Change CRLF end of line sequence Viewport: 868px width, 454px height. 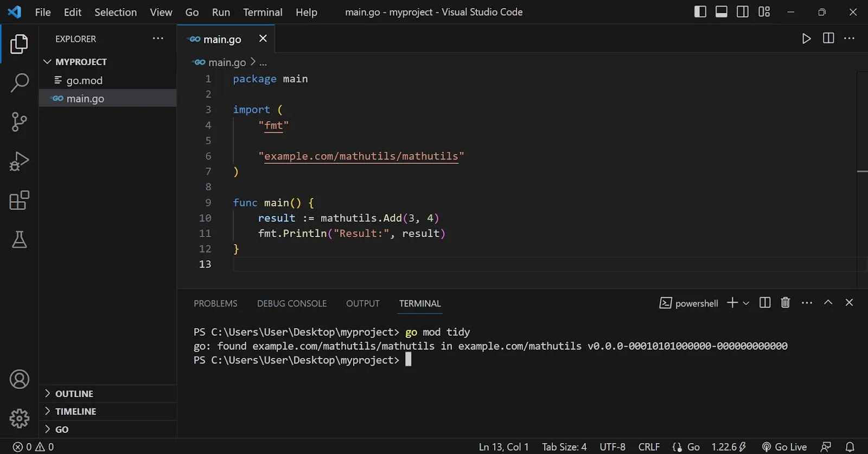[649, 447]
